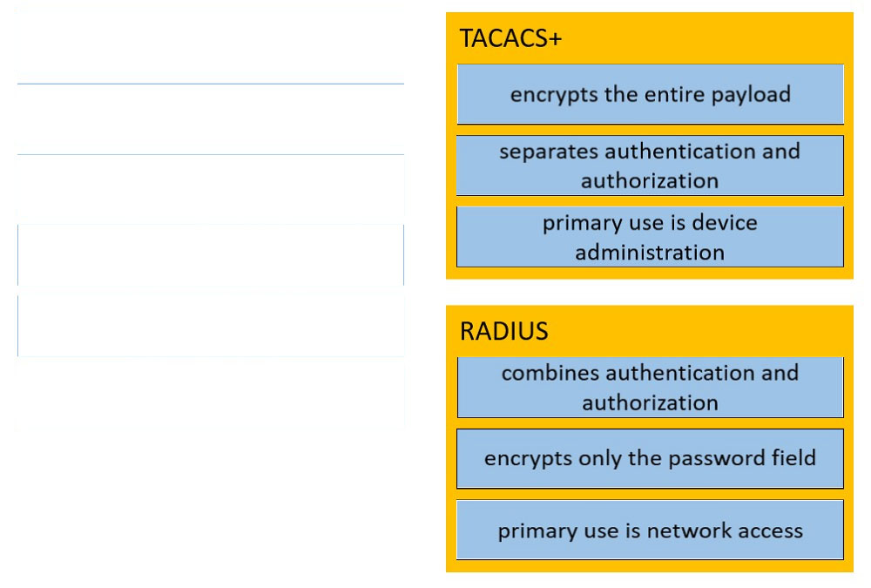871x588 pixels.
Task: Click the fifth empty slot on the left
Action: point(211,326)
